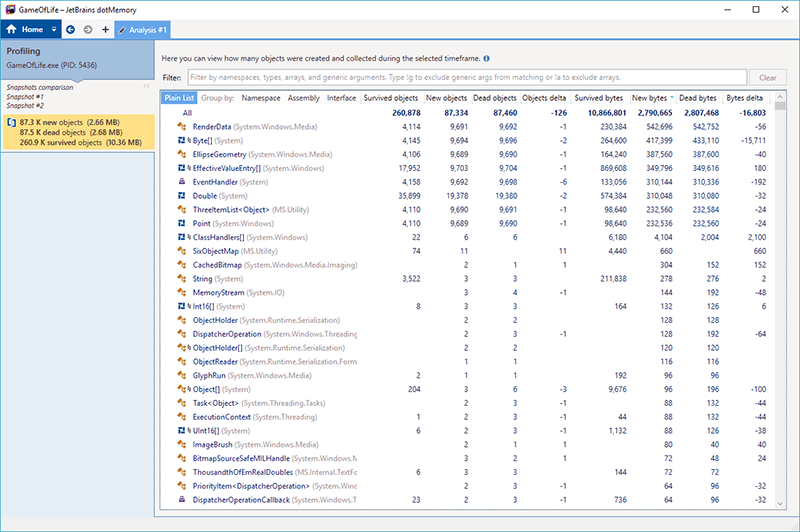
Task: Click the EventHandler delegate icon
Action: (184, 184)
